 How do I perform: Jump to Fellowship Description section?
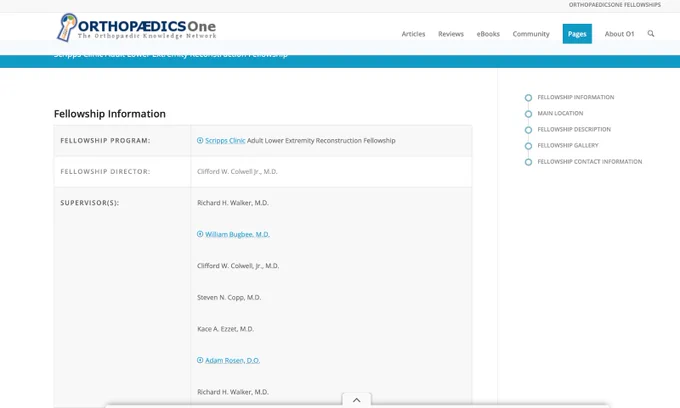pos(574,129)
